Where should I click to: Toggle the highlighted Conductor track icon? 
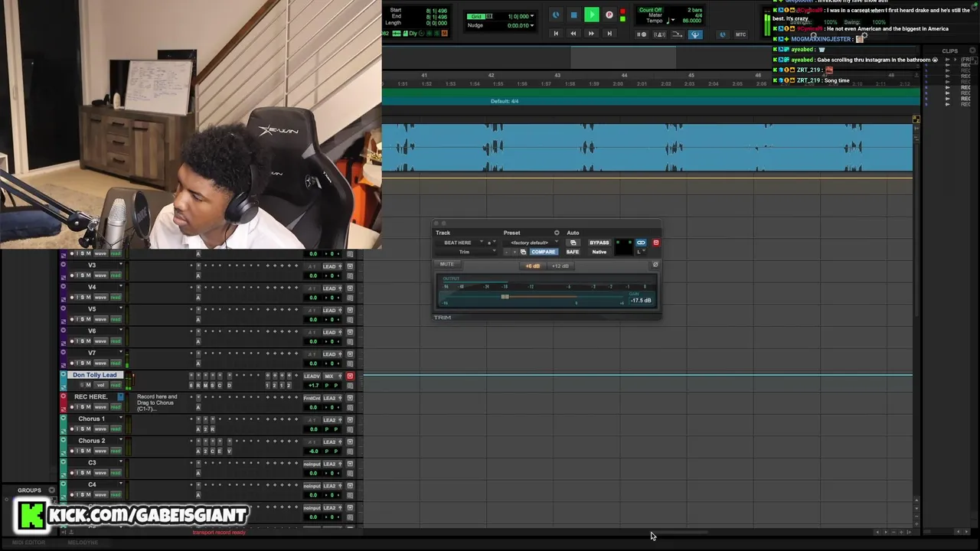(x=695, y=34)
